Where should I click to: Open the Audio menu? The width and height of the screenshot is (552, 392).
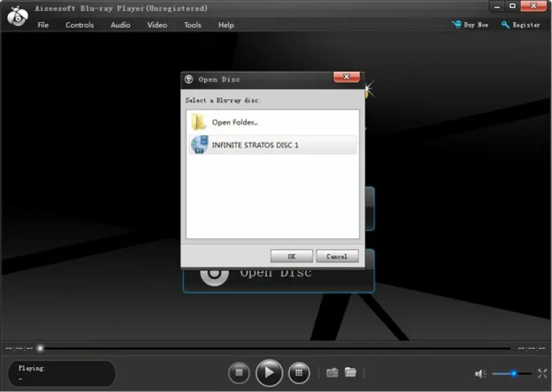pos(120,25)
